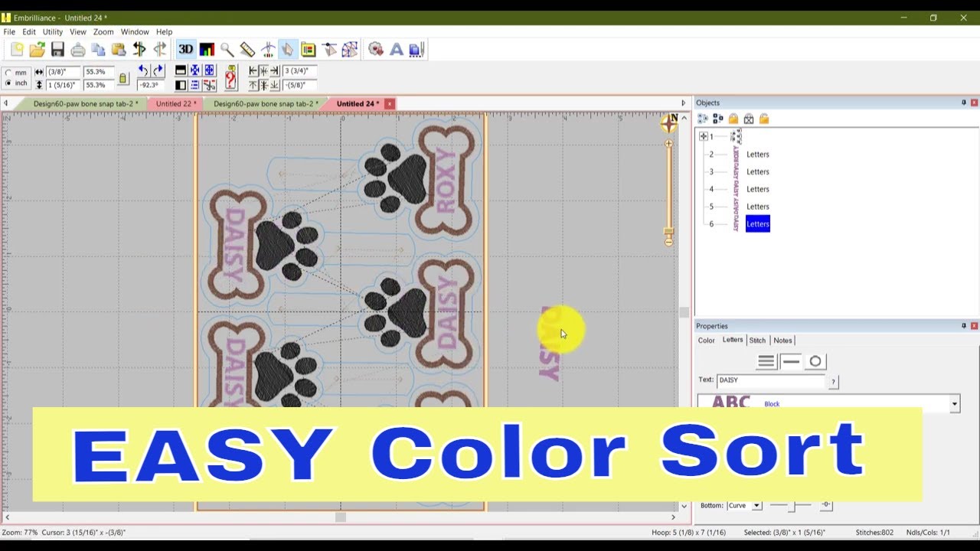This screenshot has width=980, height=551.
Task: Click the first Objects panel lock icon
Action: coord(733,119)
